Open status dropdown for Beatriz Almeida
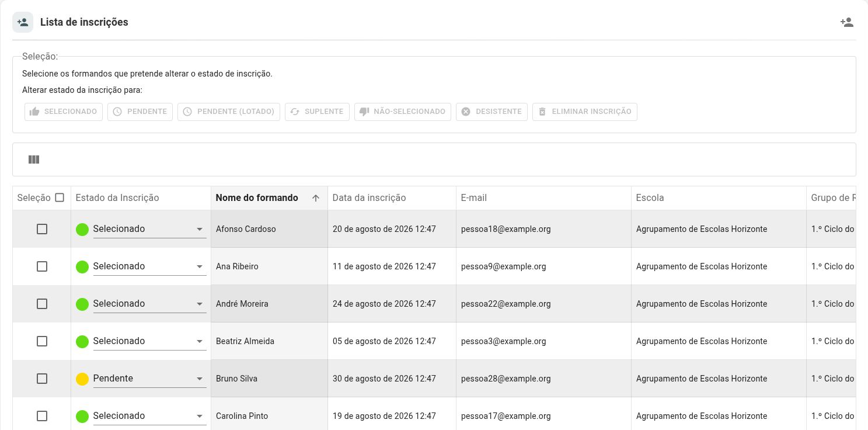 coord(149,341)
